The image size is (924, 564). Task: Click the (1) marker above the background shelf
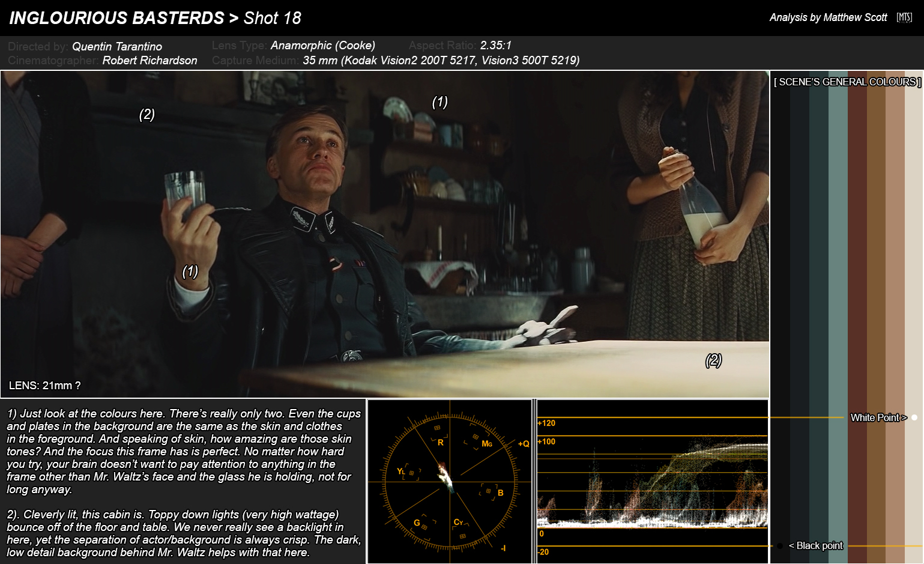tap(439, 102)
